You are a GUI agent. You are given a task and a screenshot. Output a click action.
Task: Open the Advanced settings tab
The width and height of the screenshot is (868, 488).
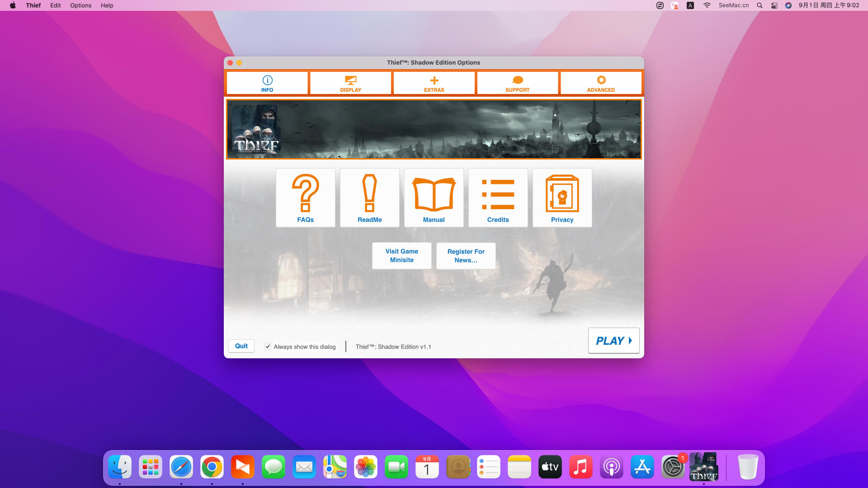pyautogui.click(x=600, y=83)
